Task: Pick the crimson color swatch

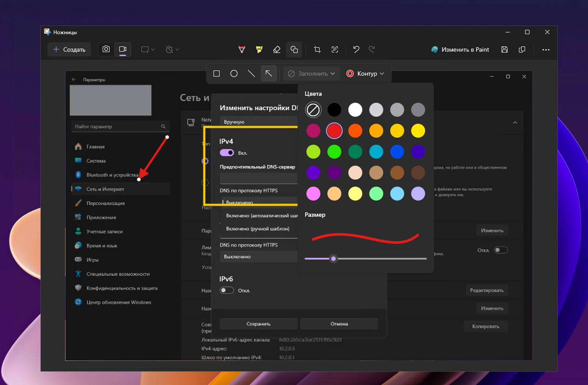Action: (313, 131)
